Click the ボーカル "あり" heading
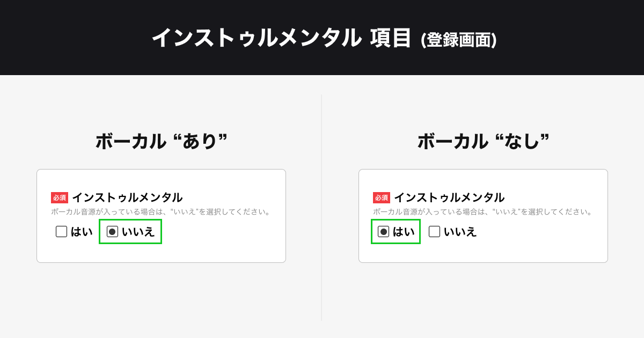 point(161,142)
